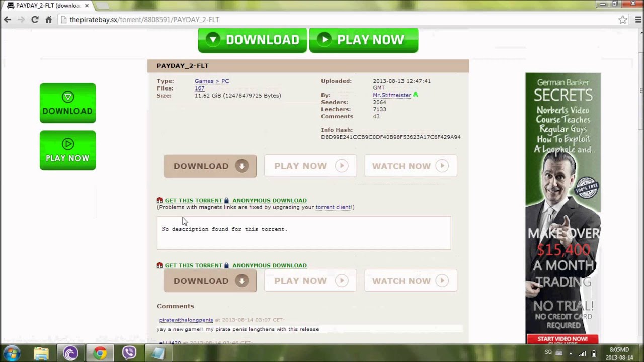Click second GET THIS TORRENT magnet link
Screen dimensions: 644x362
click(x=193, y=265)
